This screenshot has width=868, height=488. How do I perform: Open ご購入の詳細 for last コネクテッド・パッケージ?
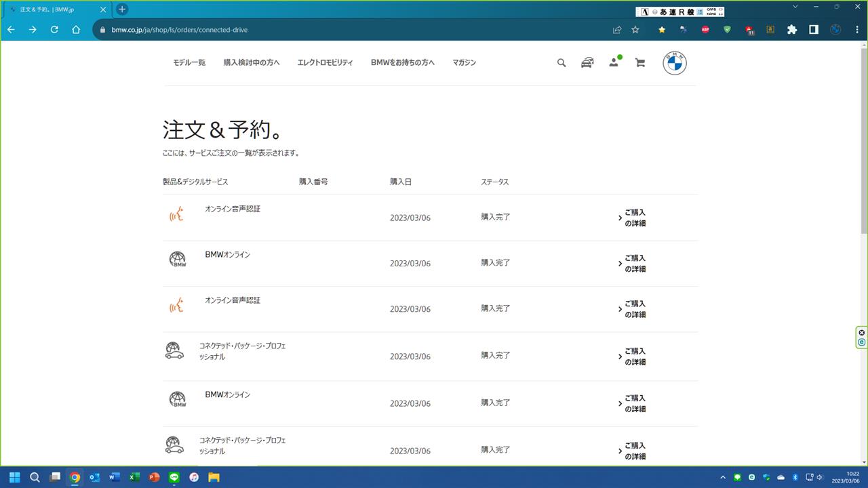click(632, 451)
